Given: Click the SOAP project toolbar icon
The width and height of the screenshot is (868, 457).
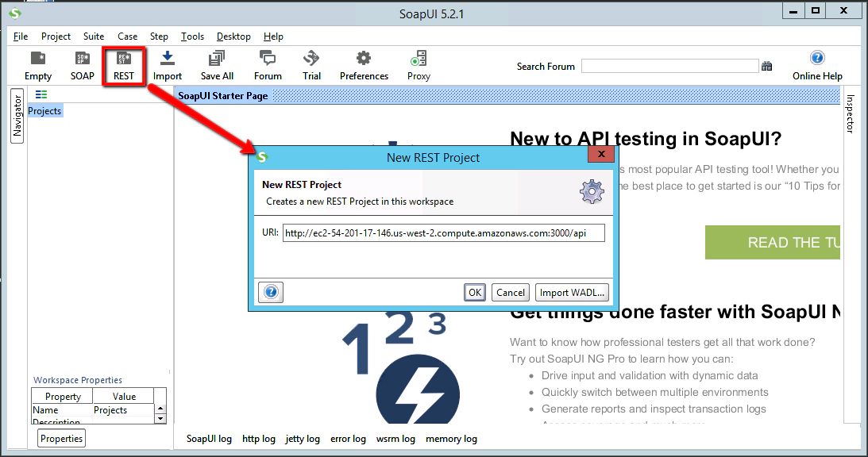Looking at the screenshot, I should tap(81, 65).
